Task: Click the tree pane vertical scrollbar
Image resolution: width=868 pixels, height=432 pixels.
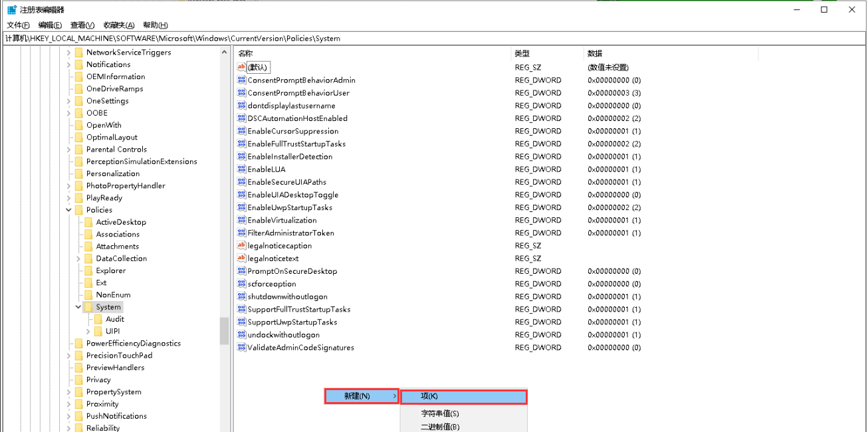Action: coord(224,330)
